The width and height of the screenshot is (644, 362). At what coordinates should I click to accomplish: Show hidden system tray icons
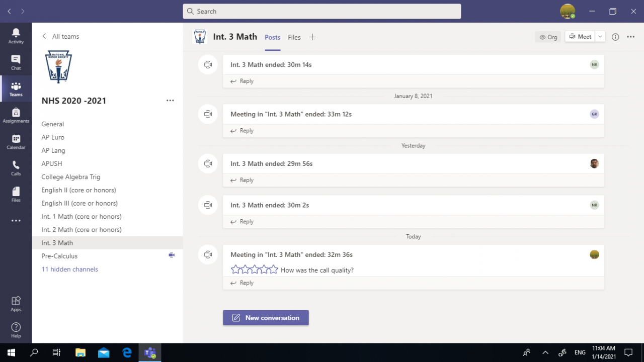(x=545, y=352)
